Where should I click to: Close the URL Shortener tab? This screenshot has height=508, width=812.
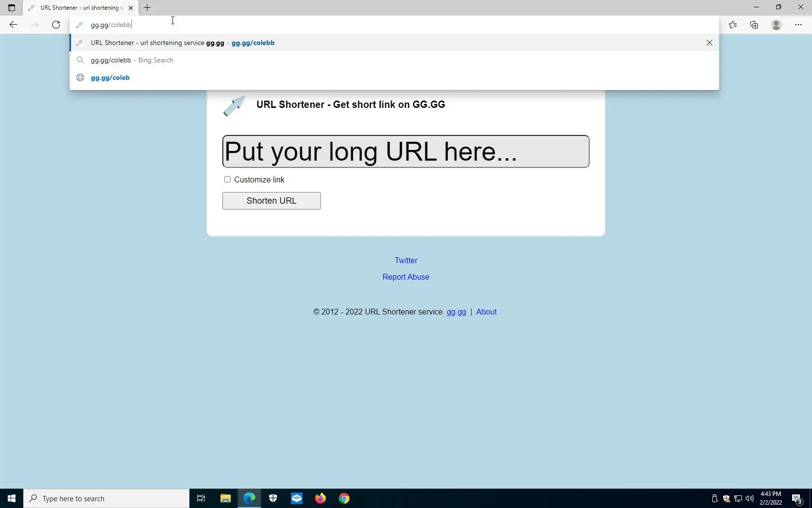pos(130,8)
